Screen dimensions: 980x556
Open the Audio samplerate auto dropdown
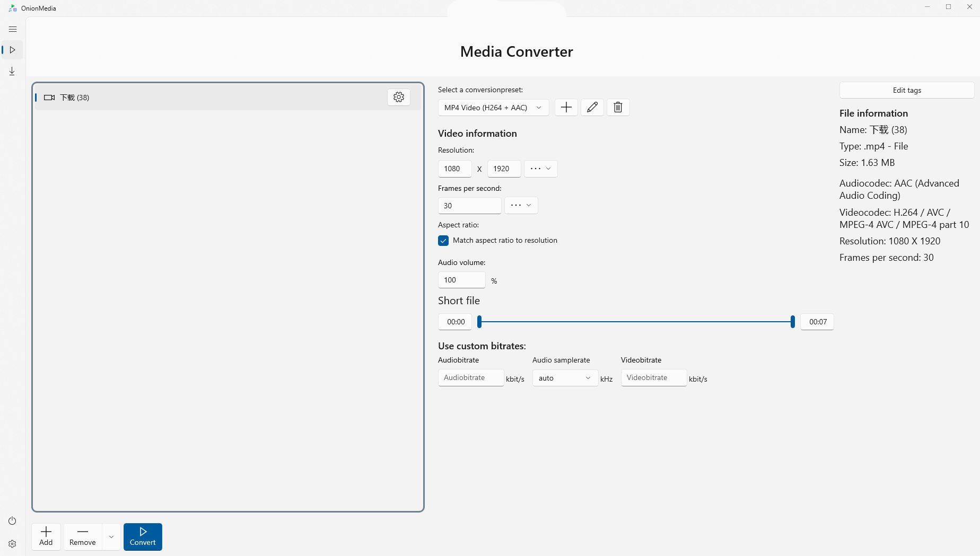point(565,378)
